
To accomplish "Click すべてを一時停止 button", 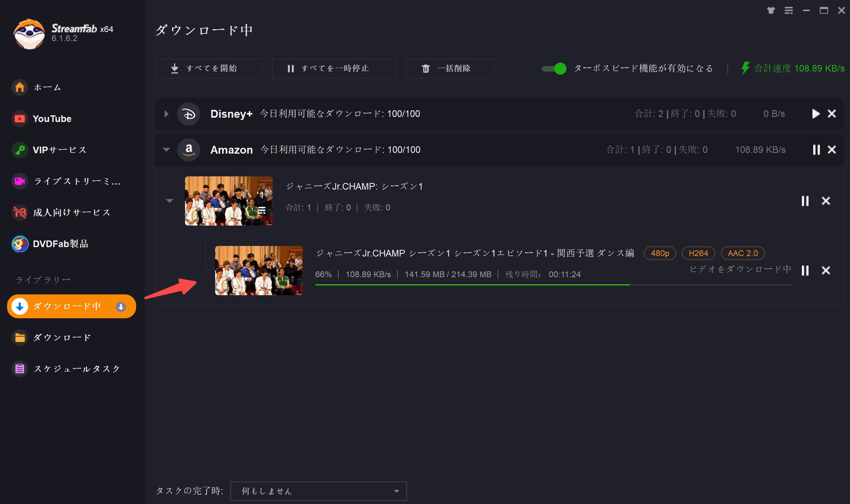I will tap(334, 68).
